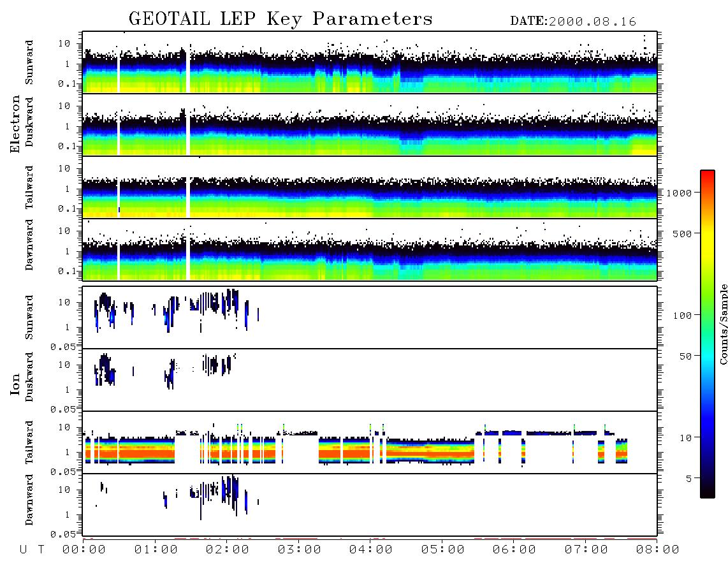
Task: Click the 02:00 time axis label
Action: coord(228,550)
